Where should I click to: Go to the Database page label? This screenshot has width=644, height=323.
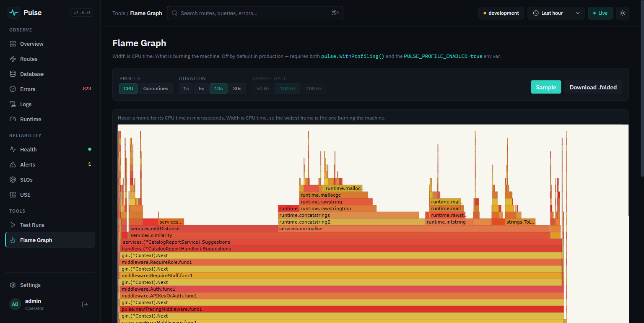tap(32, 74)
